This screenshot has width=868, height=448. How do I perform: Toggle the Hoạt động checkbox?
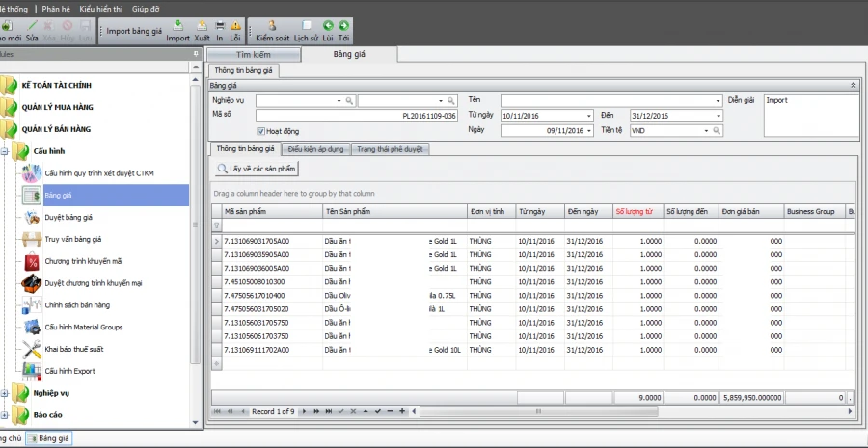pos(261,131)
